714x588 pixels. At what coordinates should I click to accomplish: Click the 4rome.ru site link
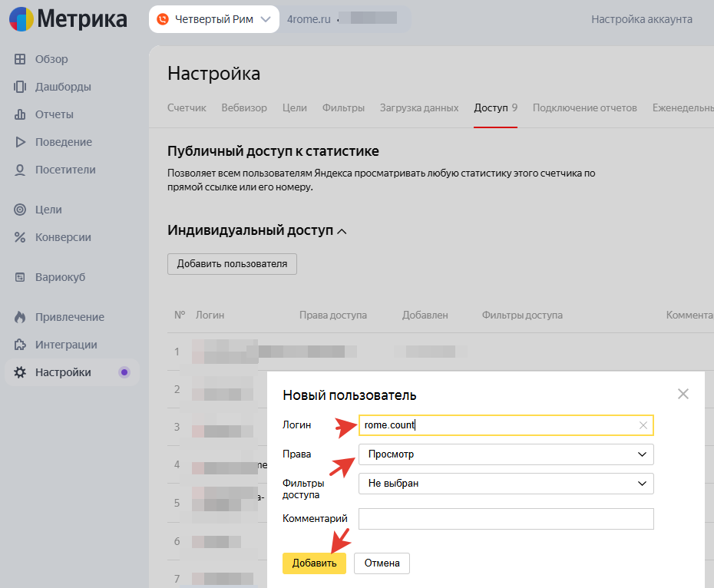[309, 19]
